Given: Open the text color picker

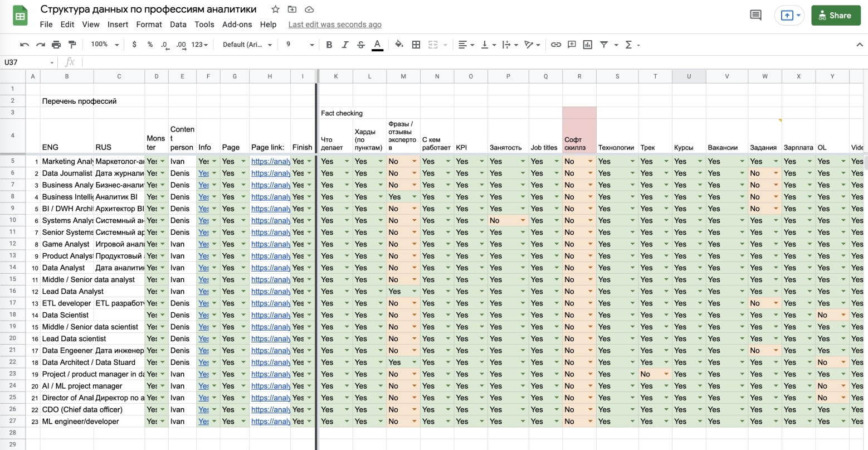Looking at the screenshot, I should 377,45.
